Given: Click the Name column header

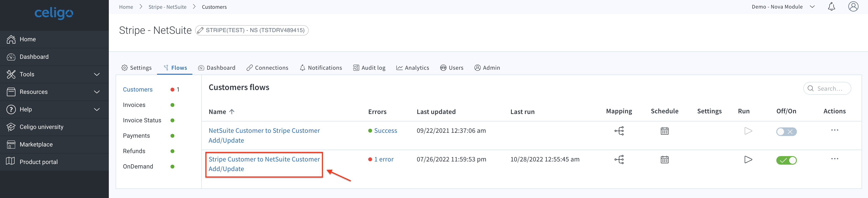Looking at the screenshot, I should coord(217,112).
